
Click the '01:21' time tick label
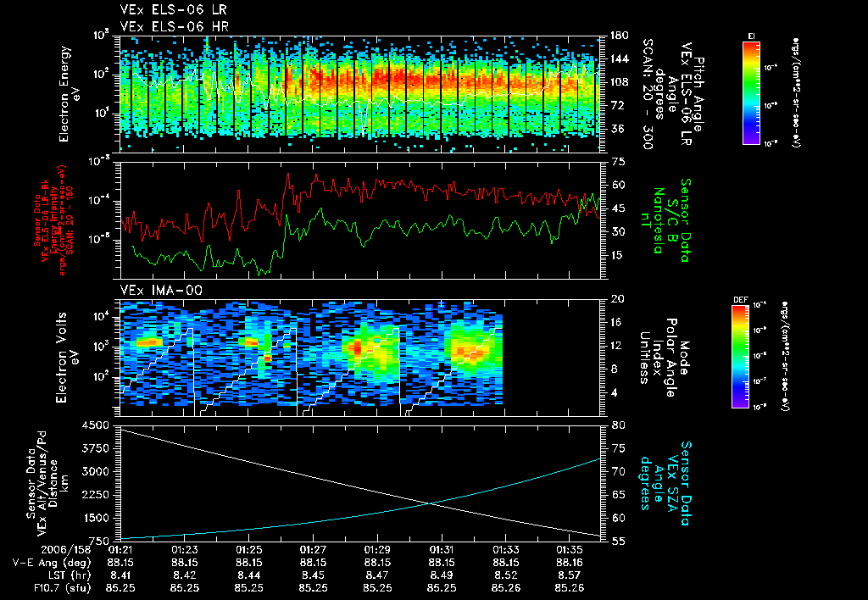pyautogui.click(x=120, y=550)
